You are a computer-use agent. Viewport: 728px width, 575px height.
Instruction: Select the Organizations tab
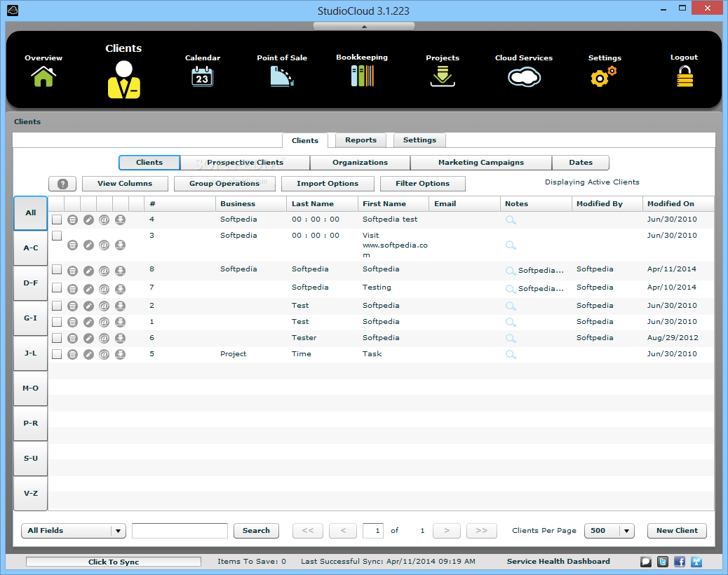pos(360,163)
